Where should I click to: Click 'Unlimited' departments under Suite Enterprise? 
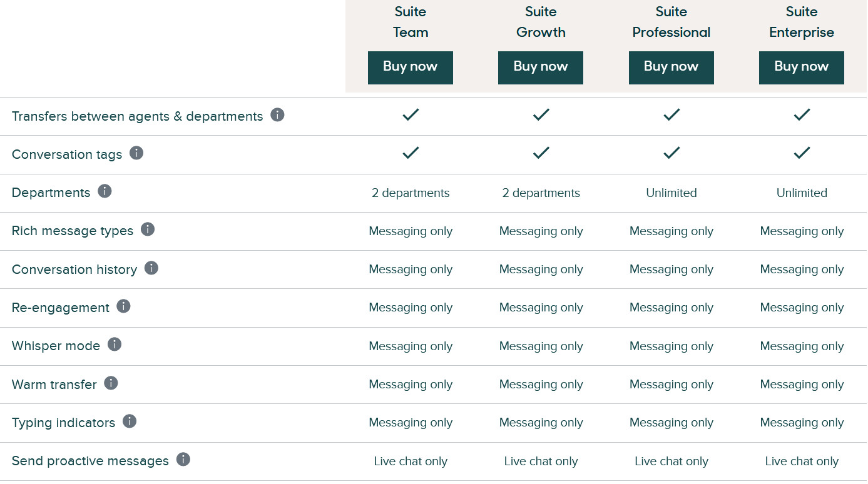[x=802, y=193]
